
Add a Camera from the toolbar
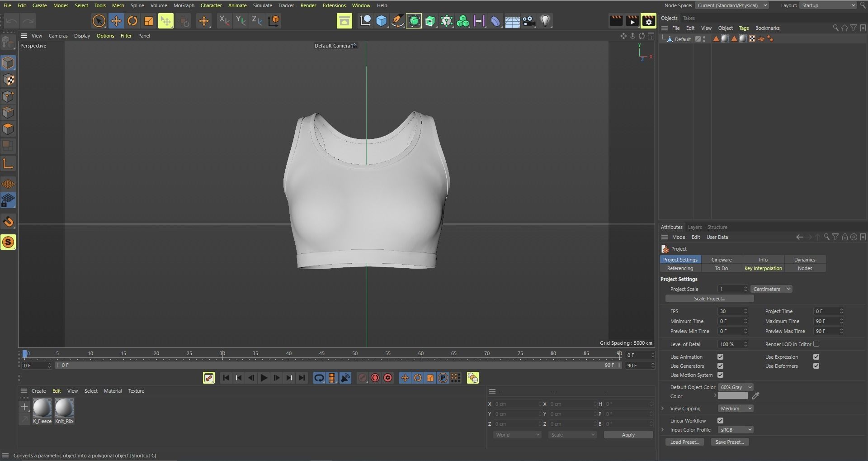[x=529, y=21]
